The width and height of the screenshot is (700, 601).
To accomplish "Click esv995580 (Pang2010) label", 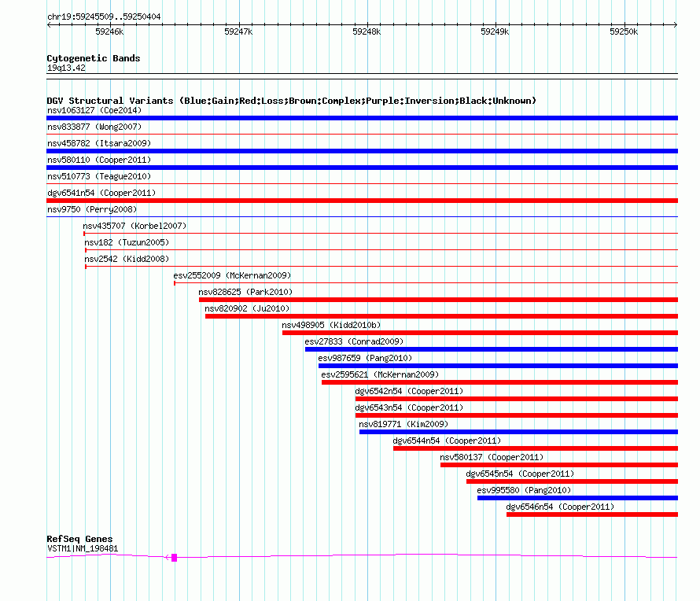I will [x=524, y=490].
